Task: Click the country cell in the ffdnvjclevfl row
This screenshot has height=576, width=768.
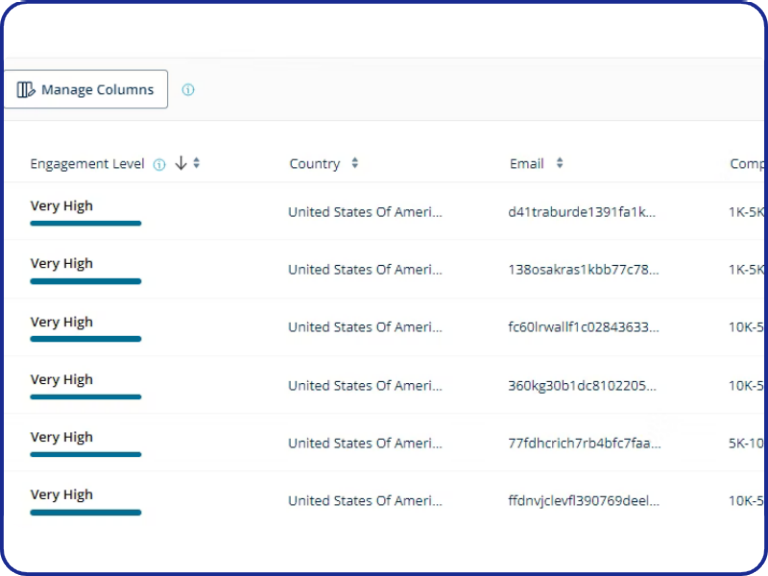Action: [x=365, y=501]
